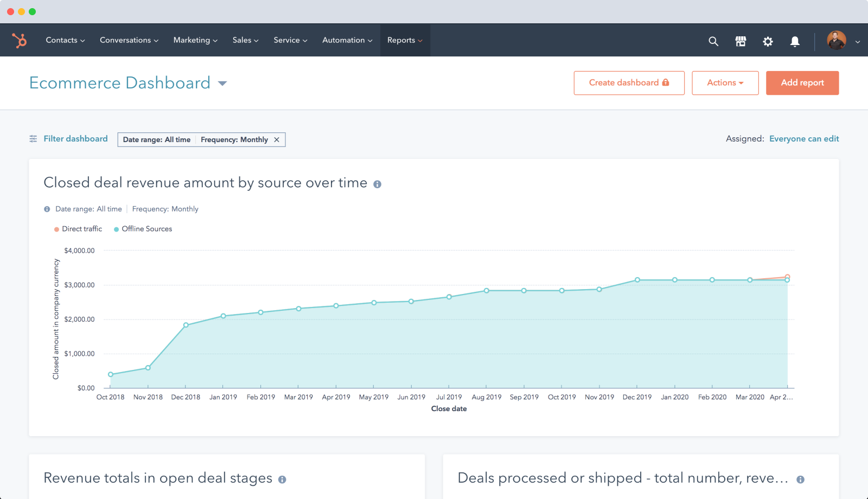
Task: Click the $4,000.00 axis label
Action: click(x=79, y=251)
